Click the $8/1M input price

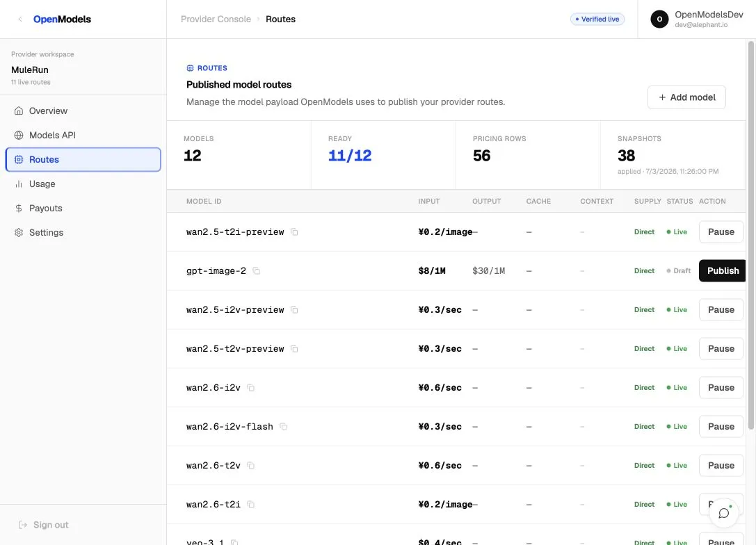pyautogui.click(x=431, y=271)
